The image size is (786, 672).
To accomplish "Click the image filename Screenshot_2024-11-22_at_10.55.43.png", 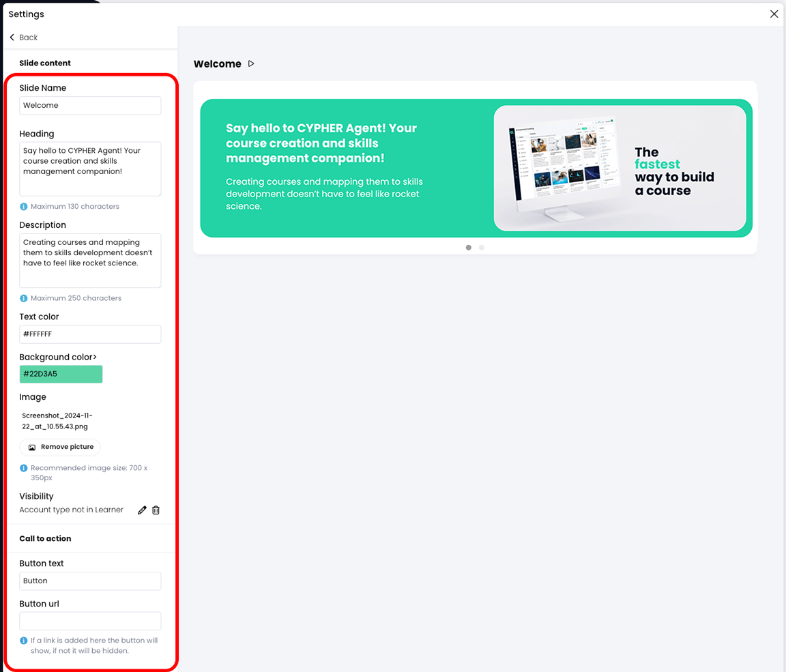I will 57,421.
